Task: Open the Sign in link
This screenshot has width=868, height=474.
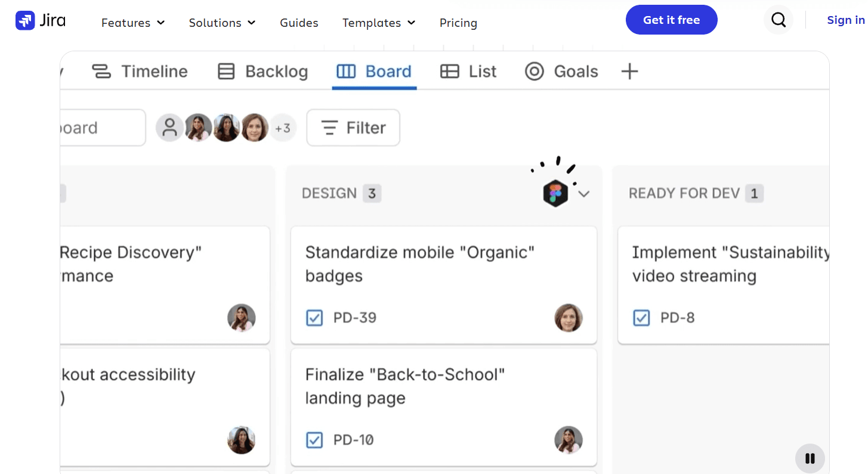Action: point(846,20)
